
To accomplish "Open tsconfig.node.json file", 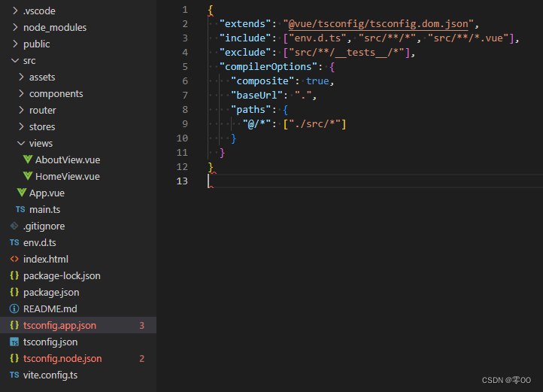I will [x=62, y=359].
